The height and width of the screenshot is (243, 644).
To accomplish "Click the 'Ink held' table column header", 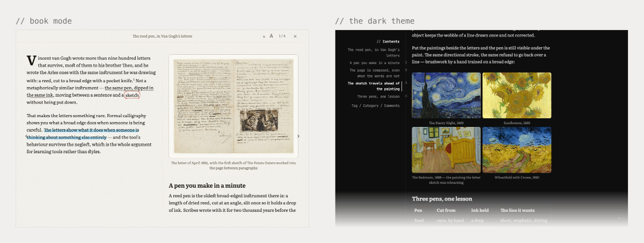I will [x=481, y=210].
